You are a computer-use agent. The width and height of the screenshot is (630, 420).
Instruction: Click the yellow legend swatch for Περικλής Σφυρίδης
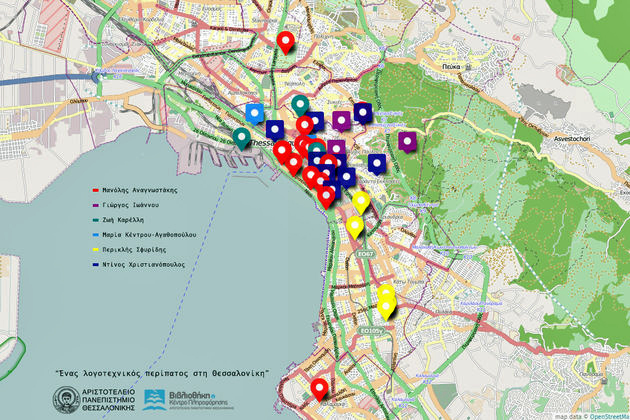point(96,250)
